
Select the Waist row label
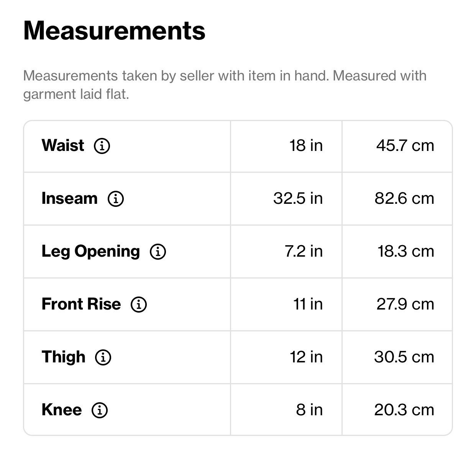point(63,146)
